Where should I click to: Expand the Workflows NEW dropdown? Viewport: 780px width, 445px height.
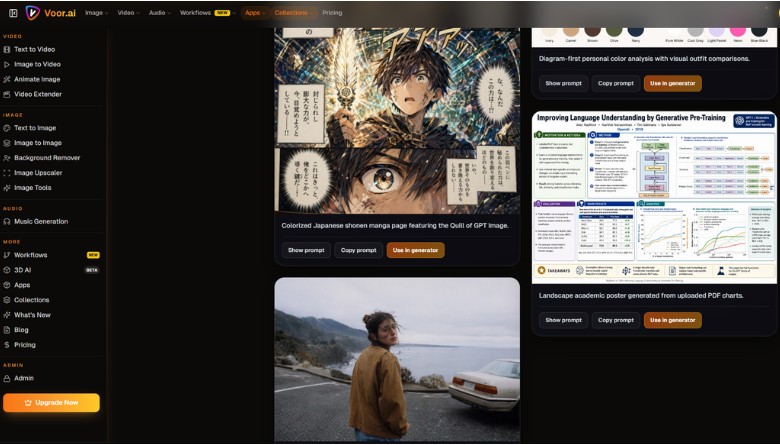pyautogui.click(x=207, y=13)
